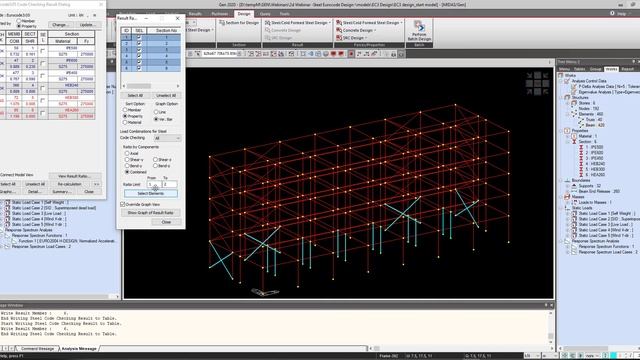Screen dimensions: 640x360
Task: Collapse the Static Loads node in Works tree
Action: coord(561,208)
